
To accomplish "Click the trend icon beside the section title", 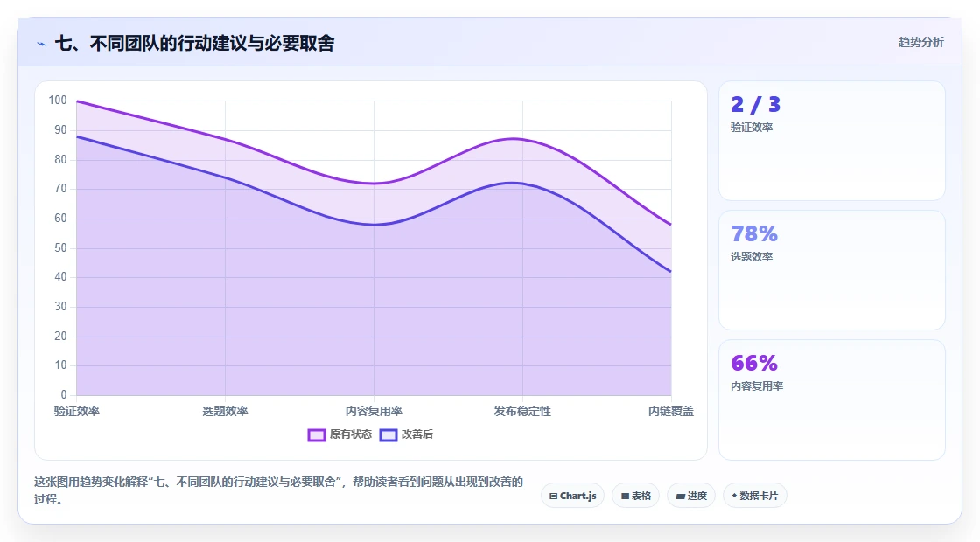I will pos(41,44).
